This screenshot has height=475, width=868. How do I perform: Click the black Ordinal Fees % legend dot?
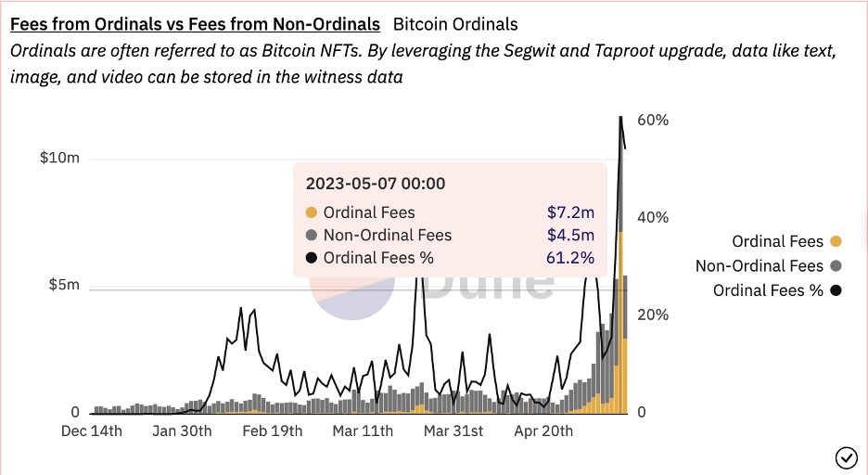(836, 290)
